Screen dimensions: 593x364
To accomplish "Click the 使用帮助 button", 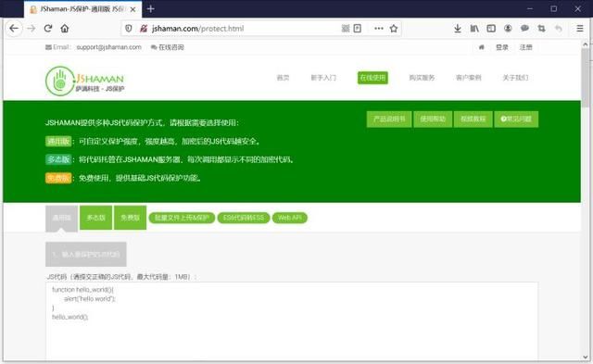I will 433,119.
